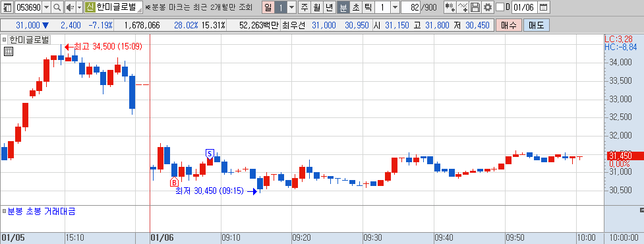The width and height of the screenshot is (644, 244).
Task: Click the 82 candle count input field
Action: (x=411, y=7)
